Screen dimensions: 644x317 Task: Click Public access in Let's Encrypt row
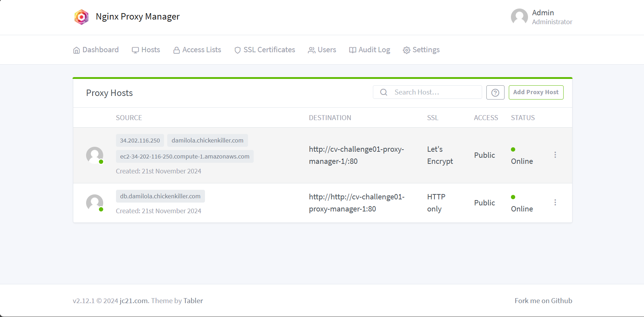click(x=484, y=155)
